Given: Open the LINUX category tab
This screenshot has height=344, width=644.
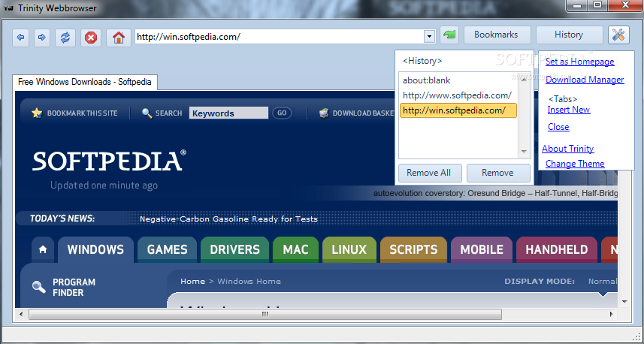Looking at the screenshot, I should point(349,249).
